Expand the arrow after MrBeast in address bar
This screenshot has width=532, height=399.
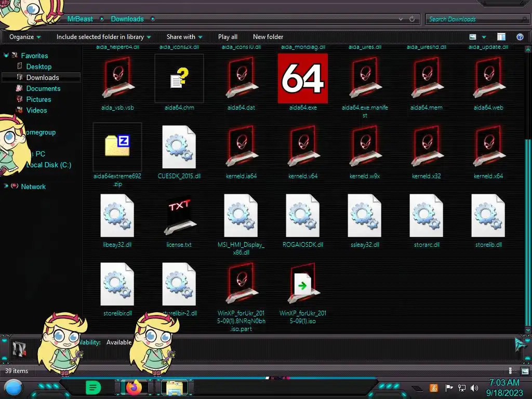pyautogui.click(x=102, y=19)
